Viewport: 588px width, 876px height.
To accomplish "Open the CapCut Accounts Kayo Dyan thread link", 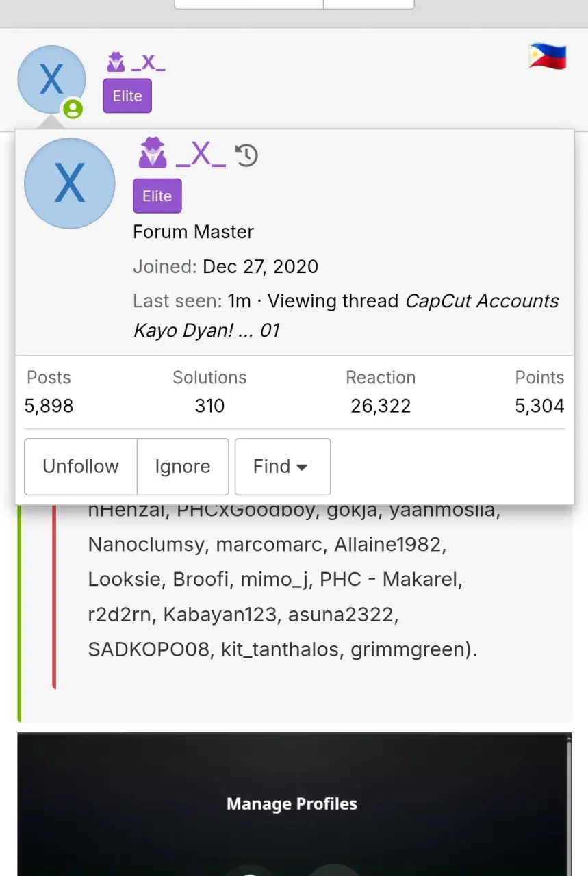I will pos(346,315).
